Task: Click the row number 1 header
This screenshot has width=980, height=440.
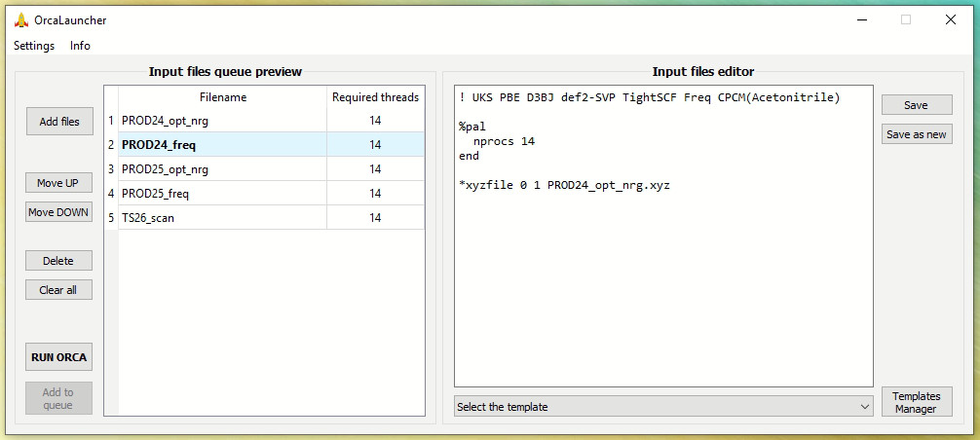Action: click(111, 121)
